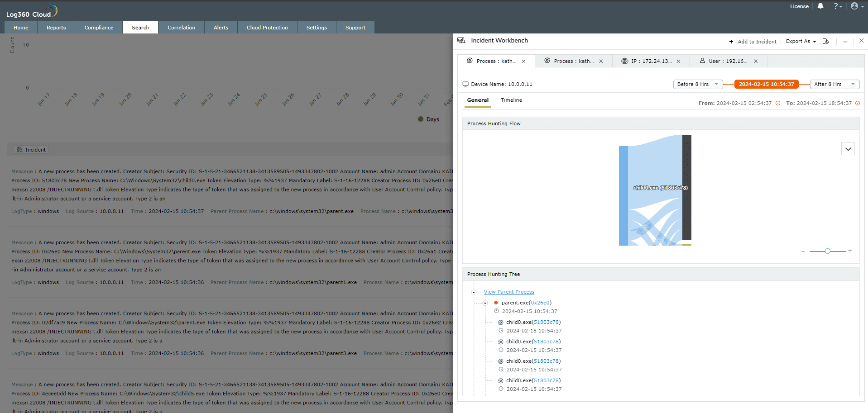Click the View Parent Process link
This screenshot has height=413, width=868.
509,292
